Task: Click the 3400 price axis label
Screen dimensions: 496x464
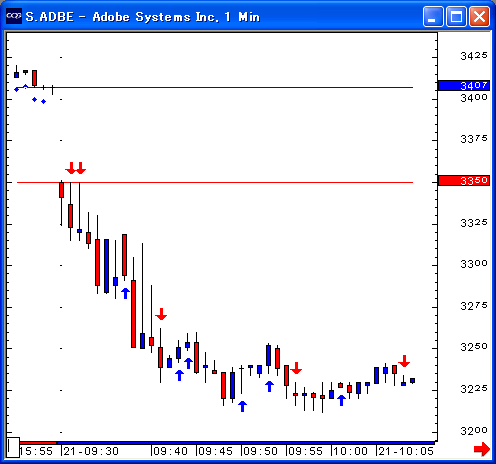Action: tap(474, 98)
